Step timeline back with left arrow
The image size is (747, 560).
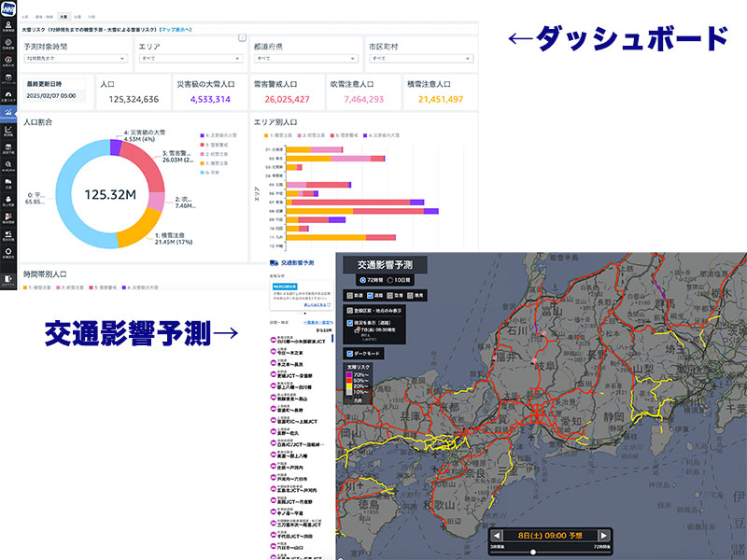[x=496, y=535]
